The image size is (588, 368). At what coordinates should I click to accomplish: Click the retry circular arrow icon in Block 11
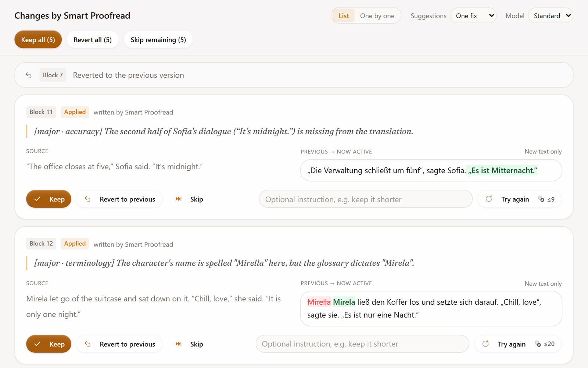(x=489, y=199)
